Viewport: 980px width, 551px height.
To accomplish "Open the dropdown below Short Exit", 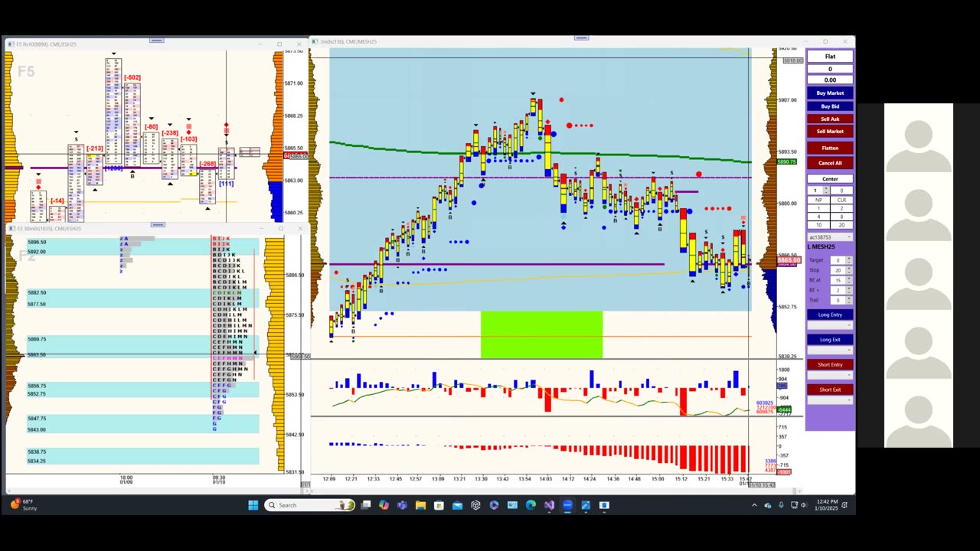I will click(x=830, y=400).
